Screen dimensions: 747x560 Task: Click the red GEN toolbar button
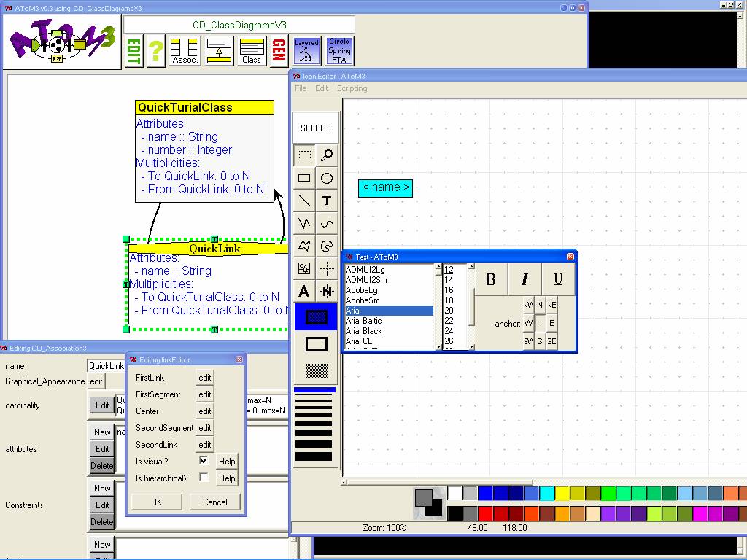[x=279, y=50]
